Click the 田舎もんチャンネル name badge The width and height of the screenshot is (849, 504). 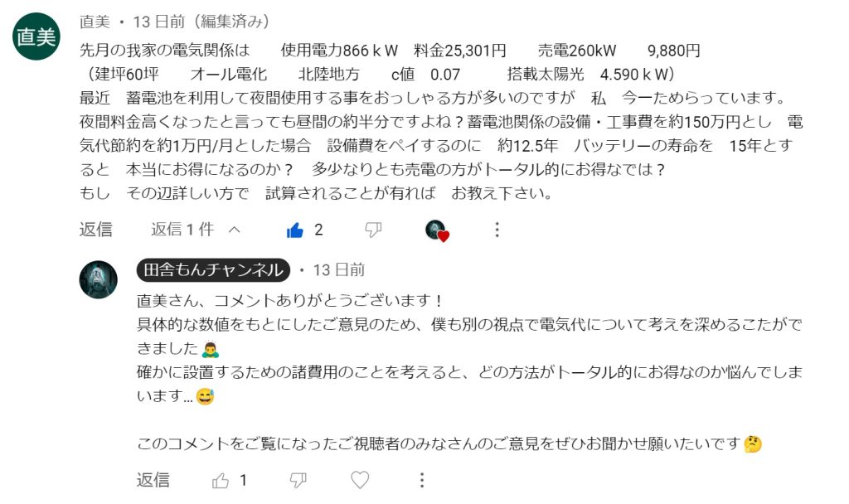pyautogui.click(x=213, y=269)
